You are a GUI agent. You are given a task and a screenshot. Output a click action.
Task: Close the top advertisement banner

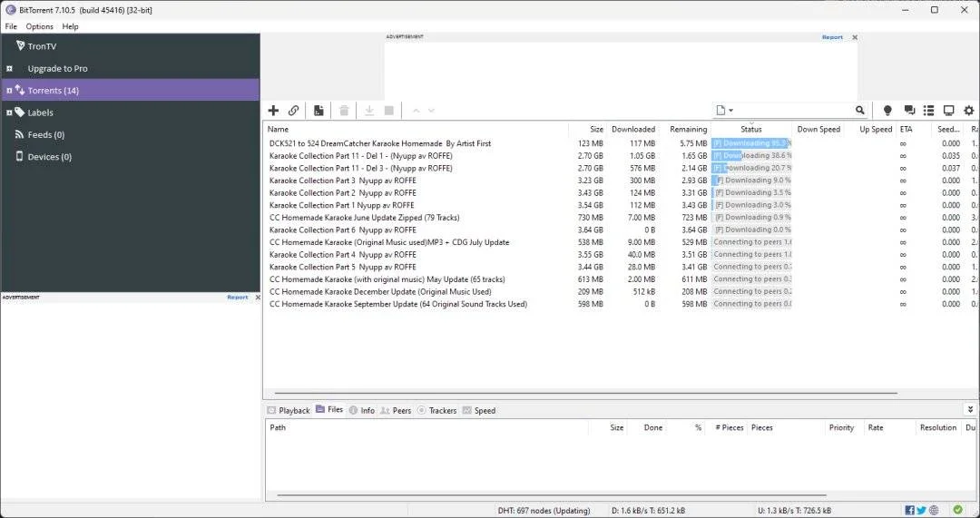[x=855, y=37]
